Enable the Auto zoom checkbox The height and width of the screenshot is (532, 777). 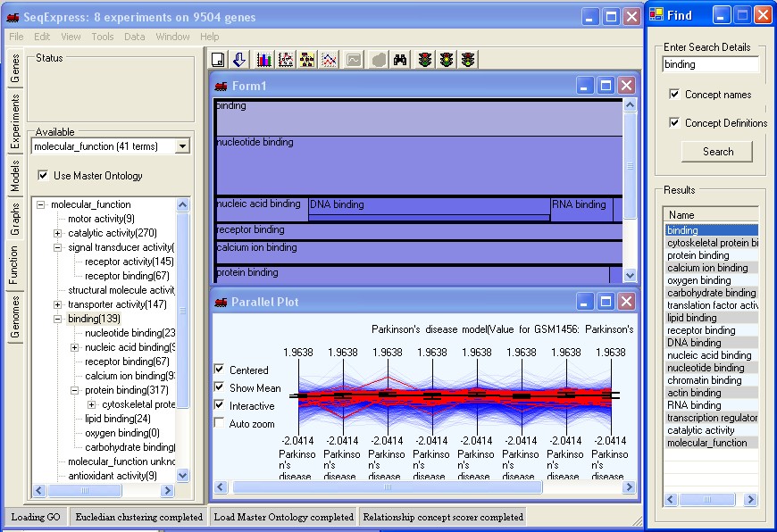[220, 424]
